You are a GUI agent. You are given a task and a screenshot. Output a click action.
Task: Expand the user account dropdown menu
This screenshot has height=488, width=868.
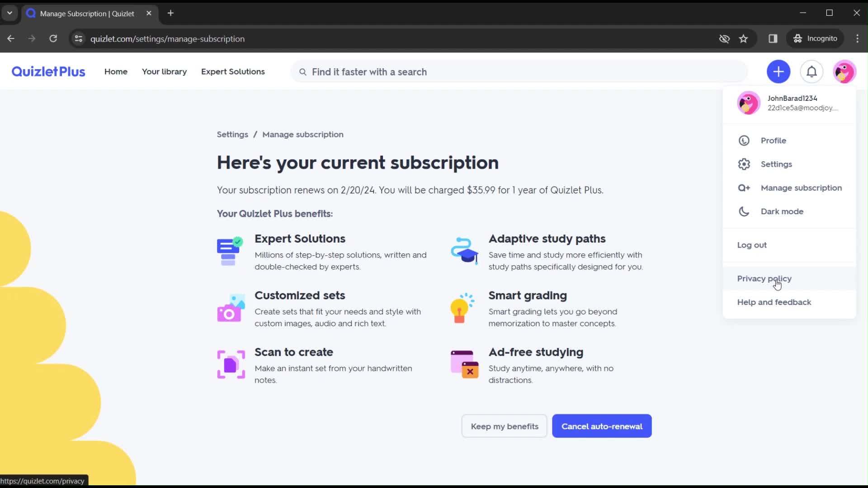pyautogui.click(x=844, y=71)
